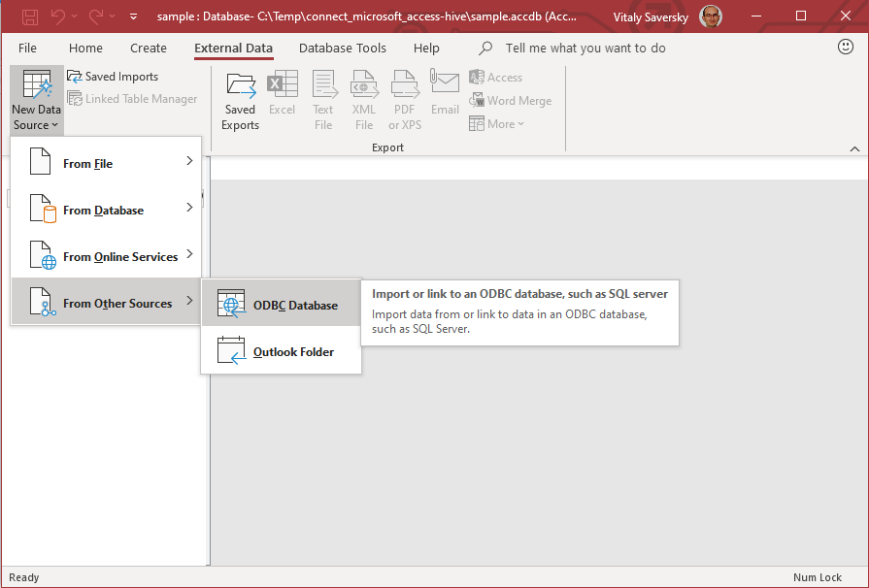
Task: Open the From File submenu
Action: [x=105, y=163]
